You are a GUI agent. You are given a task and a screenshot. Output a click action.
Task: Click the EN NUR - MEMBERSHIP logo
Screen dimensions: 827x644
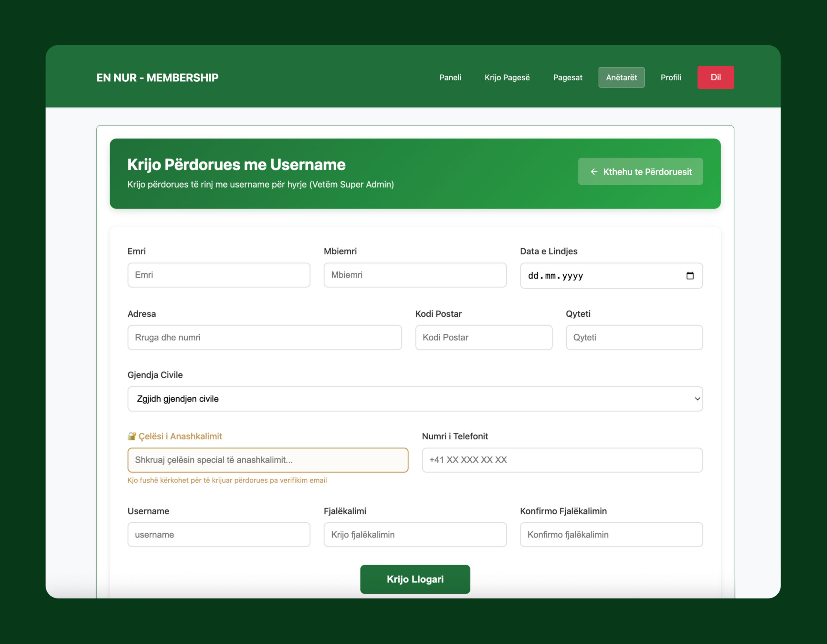pos(157,77)
